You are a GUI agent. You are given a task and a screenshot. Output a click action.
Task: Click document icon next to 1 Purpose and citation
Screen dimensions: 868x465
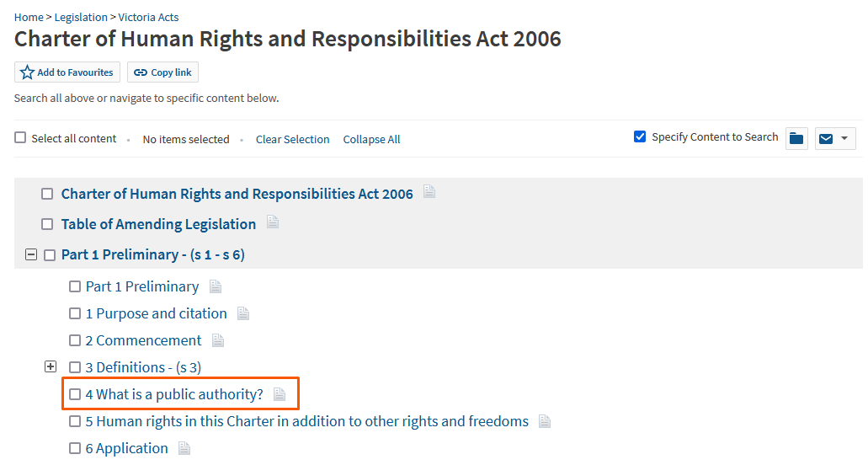coord(243,313)
